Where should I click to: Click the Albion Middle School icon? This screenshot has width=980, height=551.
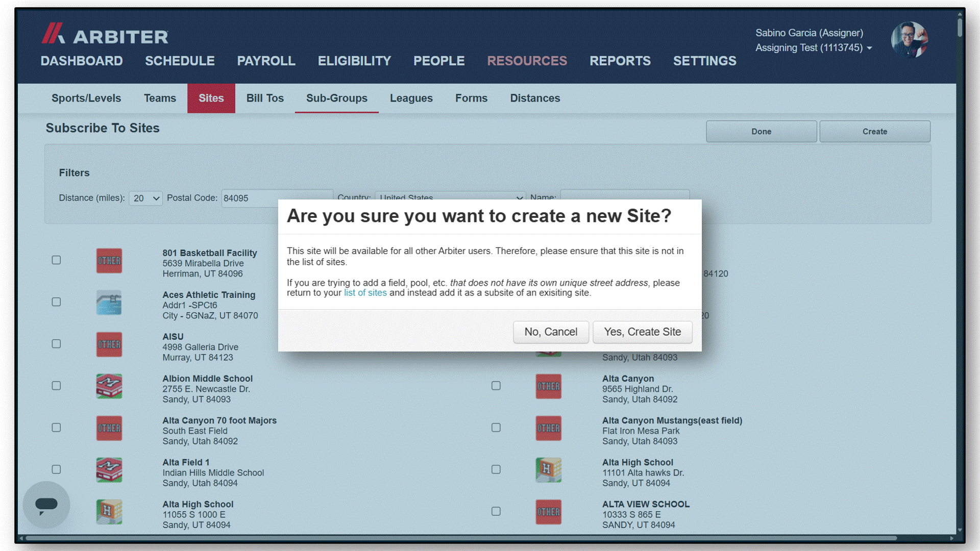pos(109,386)
